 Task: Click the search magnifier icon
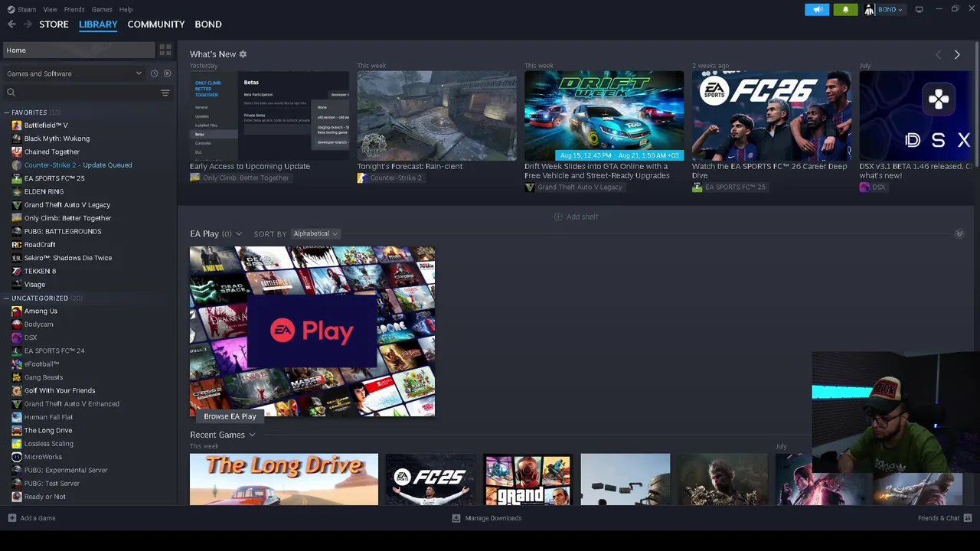click(x=11, y=93)
